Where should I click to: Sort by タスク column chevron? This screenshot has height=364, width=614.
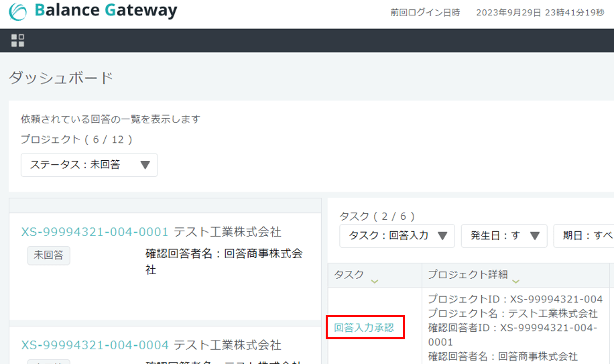[x=374, y=281]
